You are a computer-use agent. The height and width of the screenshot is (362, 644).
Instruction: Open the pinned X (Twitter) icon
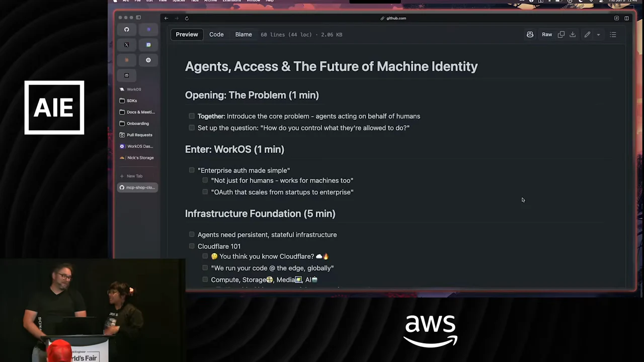coord(127,45)
